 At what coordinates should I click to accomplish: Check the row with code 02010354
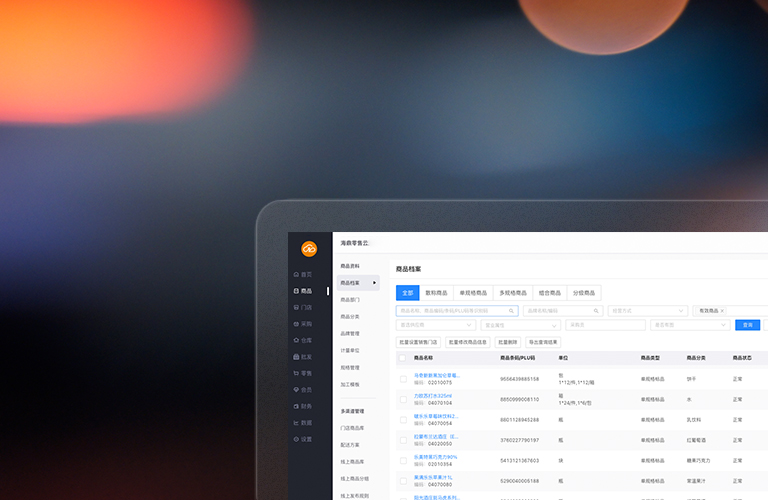(403, 461)
